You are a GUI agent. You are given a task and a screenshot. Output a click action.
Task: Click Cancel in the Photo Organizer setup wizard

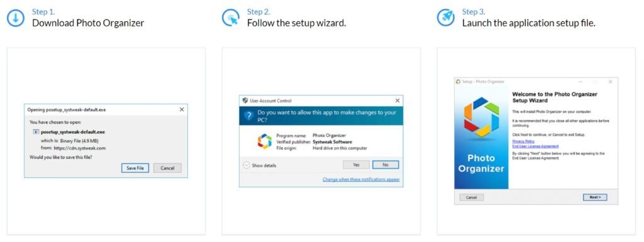pyautogui.click(x=472, y=197)
